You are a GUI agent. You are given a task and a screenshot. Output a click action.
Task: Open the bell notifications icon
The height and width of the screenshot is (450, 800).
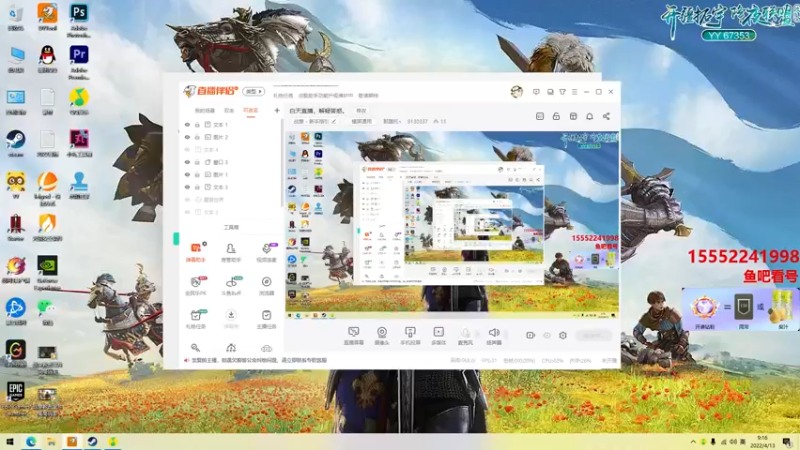(x=589, y=116)
